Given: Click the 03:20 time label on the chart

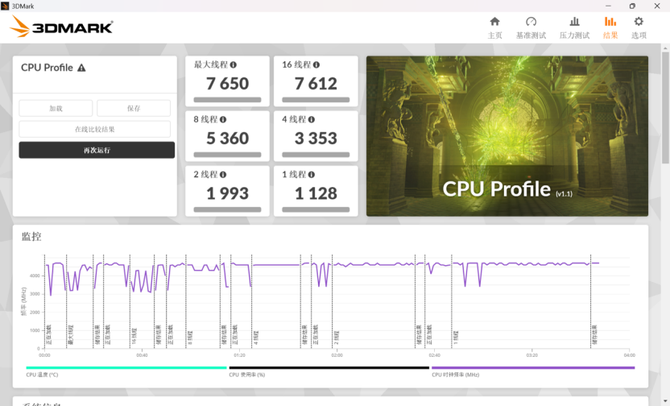Looking at the screenshot, I should tap(532, 355).
